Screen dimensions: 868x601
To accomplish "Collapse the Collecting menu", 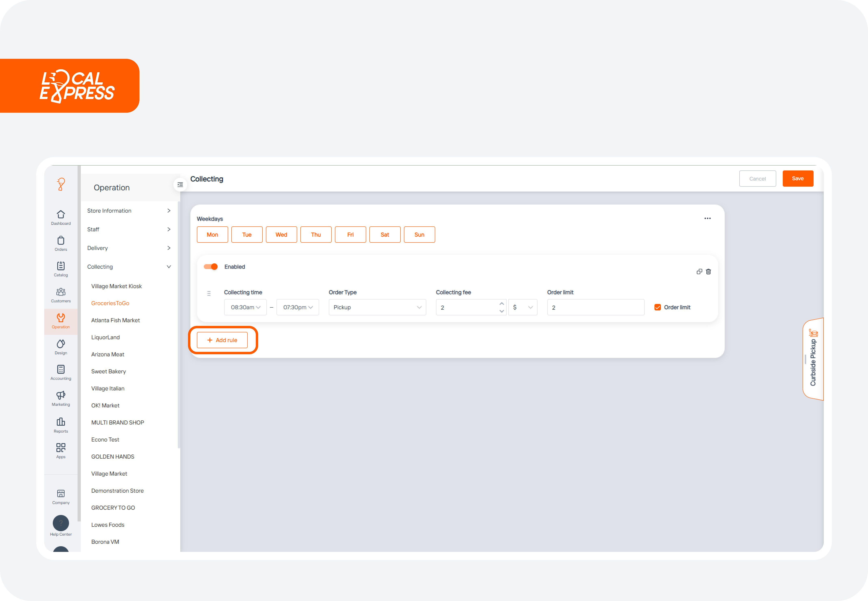I will click(x=129, y=267).
